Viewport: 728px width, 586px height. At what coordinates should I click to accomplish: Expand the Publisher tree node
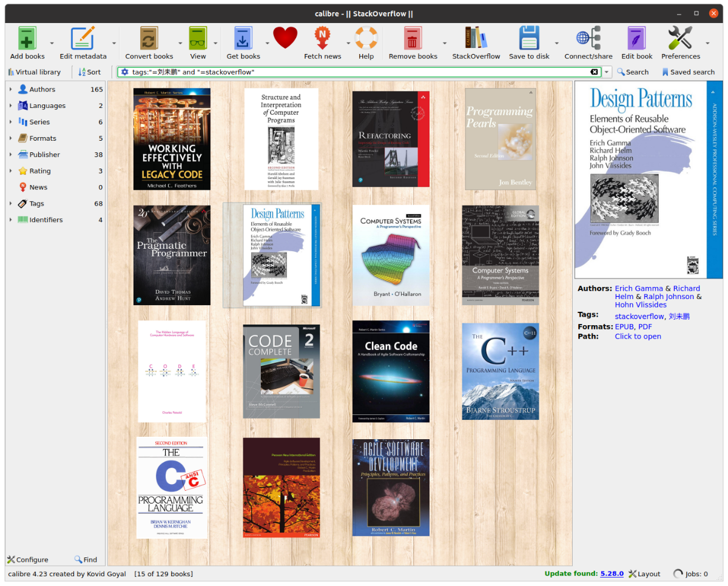(11, 155)
